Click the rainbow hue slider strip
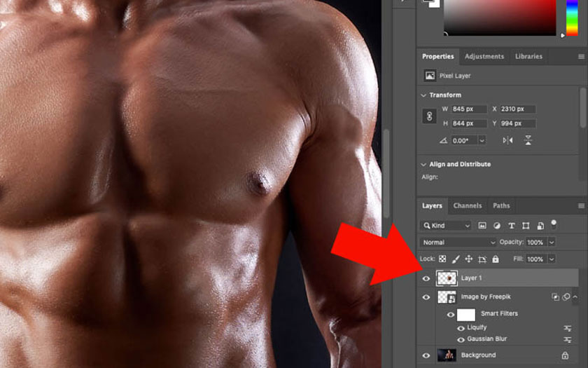The width and height of the screenshot is (588, 368). click(572, 18)
